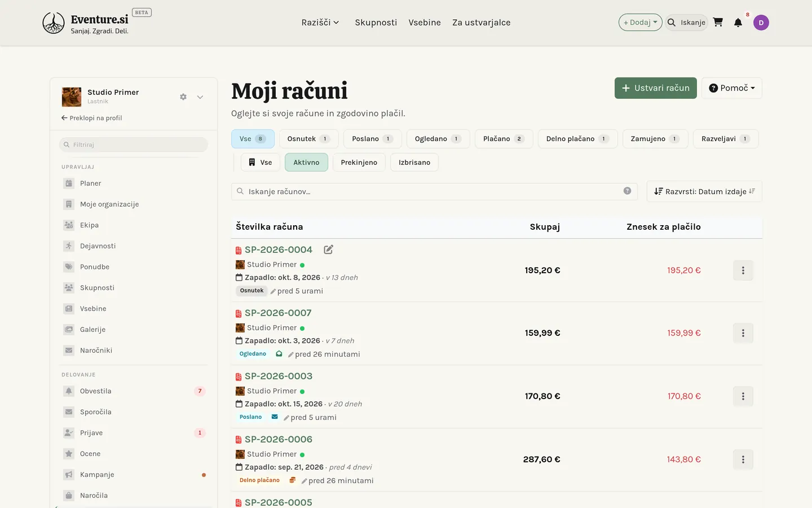Filter invoices by Vse status
812x508 pixels.
pyautogui.click(x=253, y=139)
